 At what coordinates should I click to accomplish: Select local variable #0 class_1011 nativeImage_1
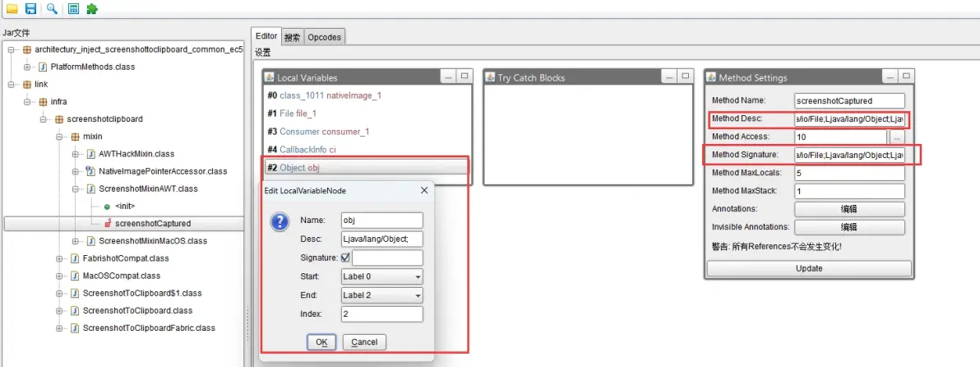click(366, 95)
